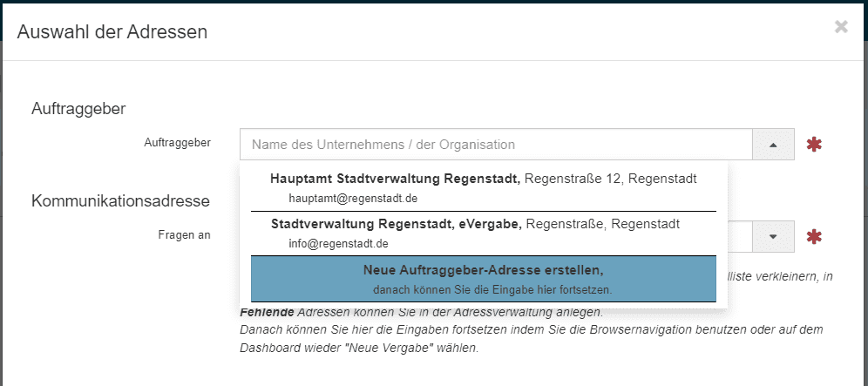Click the Dashboard wieder "Neue Vergabe" wählen text
Viewport: 868px width, 386px height.
coord(359,349)
